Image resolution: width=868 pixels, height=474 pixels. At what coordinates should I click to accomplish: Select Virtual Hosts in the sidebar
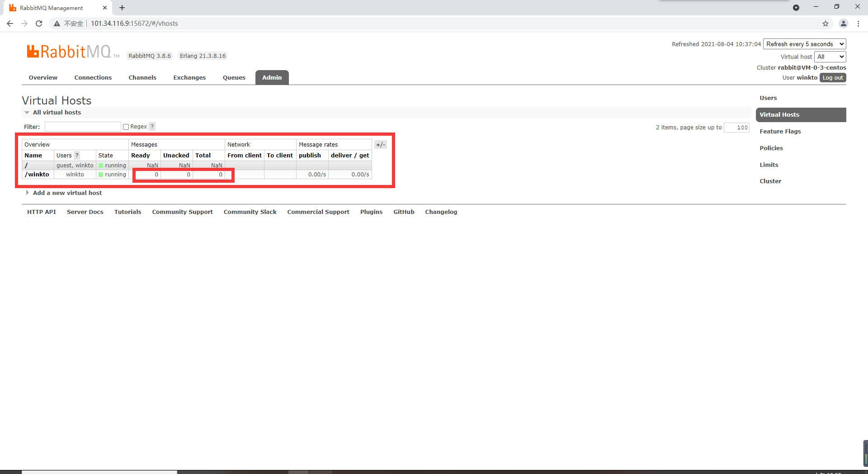tap(801, 114)
